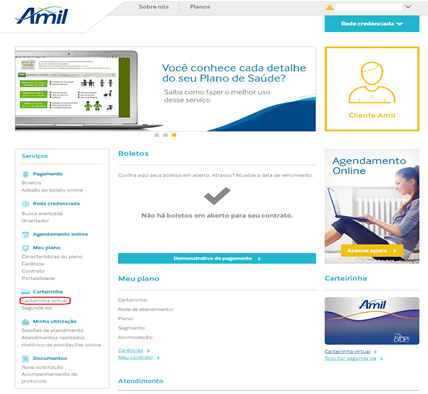Click the yellow warning triangle icon
Image resolution: width=428 pixels, height=394 pixels.
330,7
